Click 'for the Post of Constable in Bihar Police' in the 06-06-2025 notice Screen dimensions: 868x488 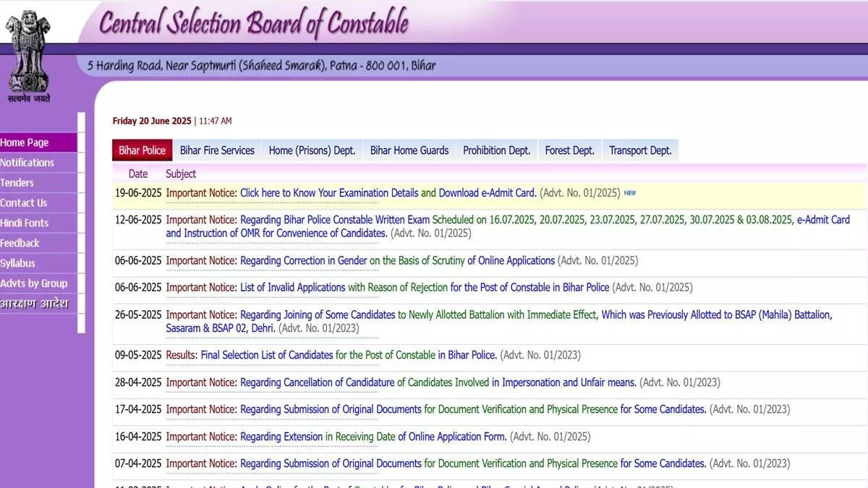coord(530,287)
